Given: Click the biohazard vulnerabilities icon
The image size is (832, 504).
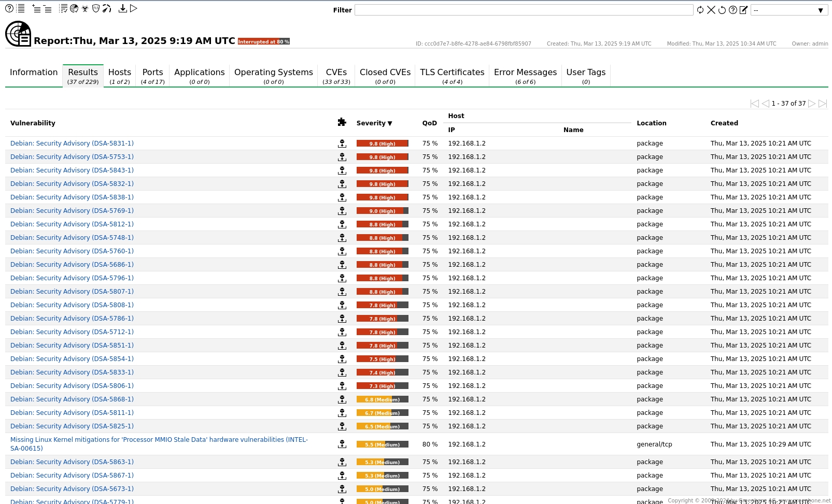Looking at the screenshot, I should [85, 8].
